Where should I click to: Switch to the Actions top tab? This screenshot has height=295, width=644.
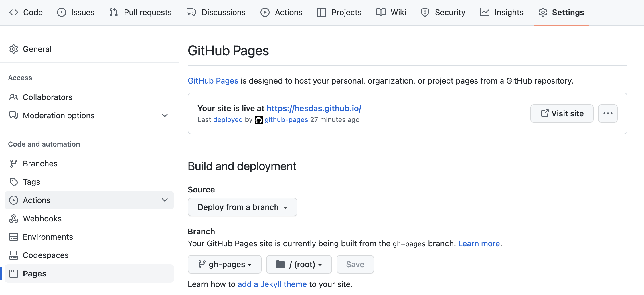click(x=281, y=12)
